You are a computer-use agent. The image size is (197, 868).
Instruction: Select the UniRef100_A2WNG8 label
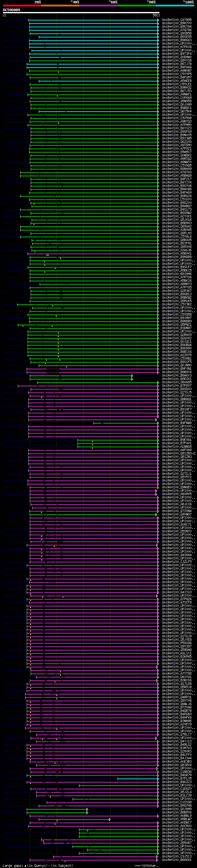(x=177, y=447)
